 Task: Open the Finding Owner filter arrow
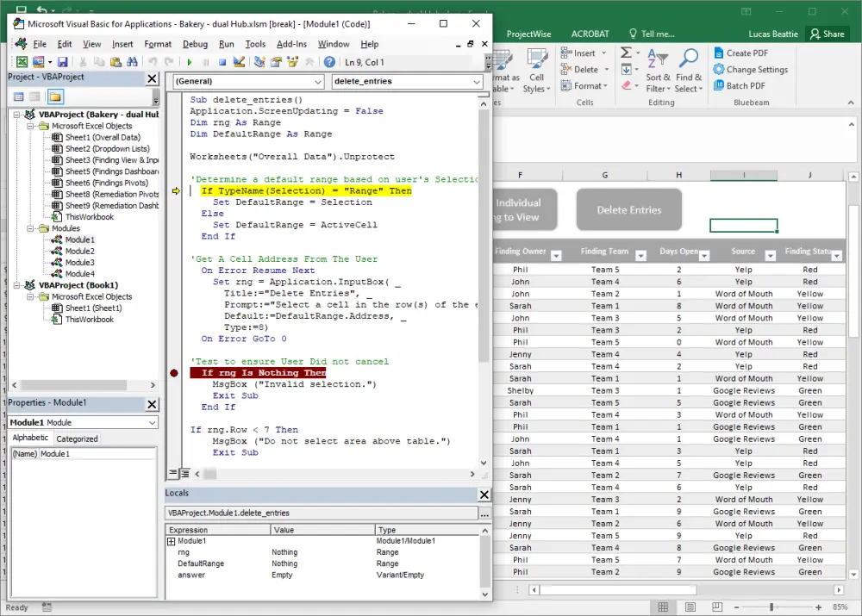tap(556, 256)
